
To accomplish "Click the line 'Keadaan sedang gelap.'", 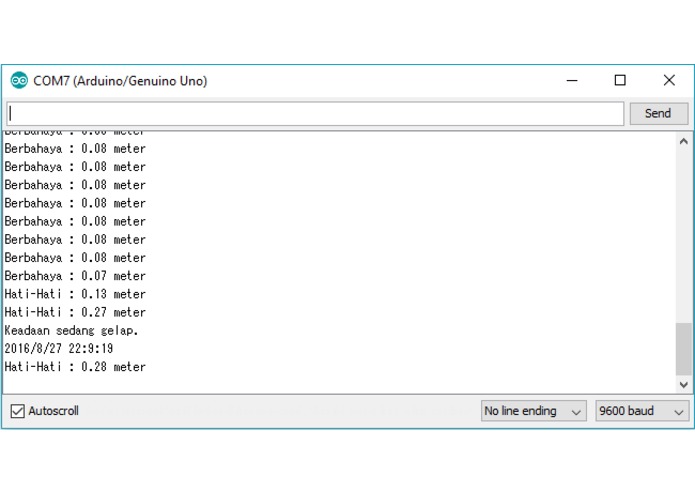I will coord(71,331).
